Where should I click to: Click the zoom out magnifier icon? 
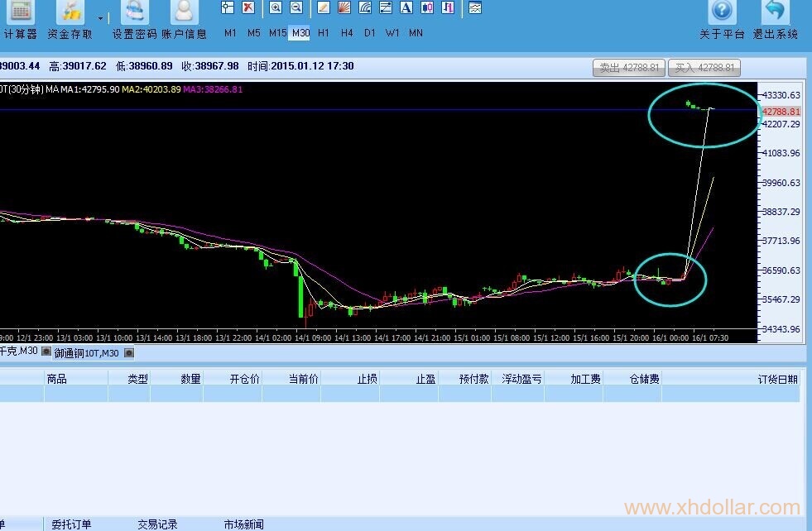coord(295,7)
